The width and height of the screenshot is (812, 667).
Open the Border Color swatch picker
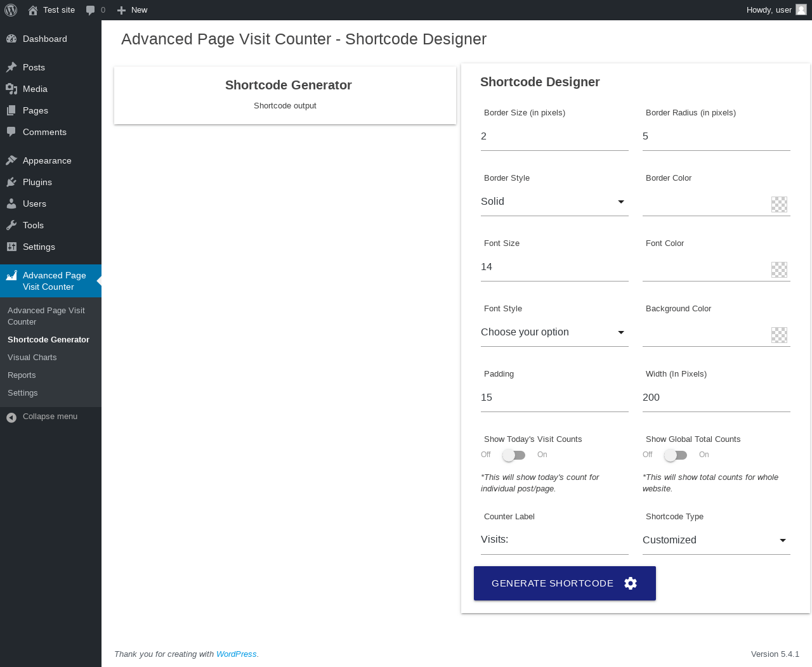tap(779, 204)
